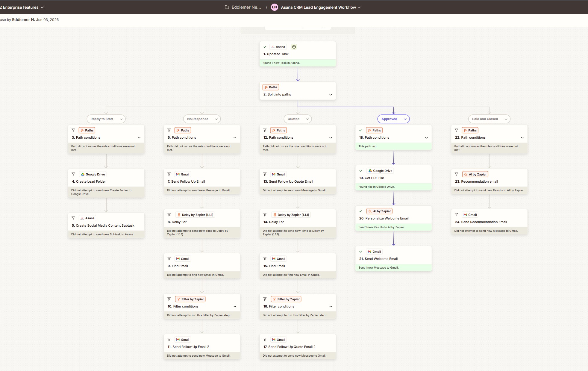Click the circular icon next to Asana in step 1
The image size is (588, 371).
(x=294, y=47)
